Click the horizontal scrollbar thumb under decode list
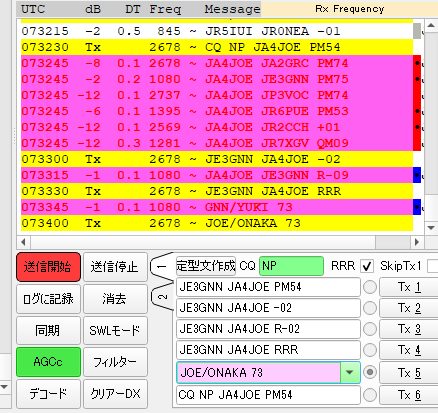438x413 pixels. [203, 242]
